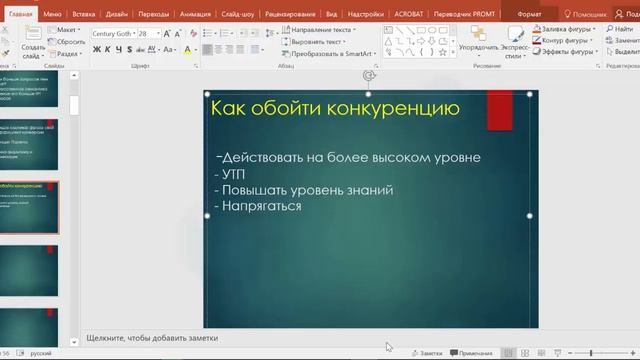Select the star shape in gallery
The image size is (640, 360).
[443, 52]
